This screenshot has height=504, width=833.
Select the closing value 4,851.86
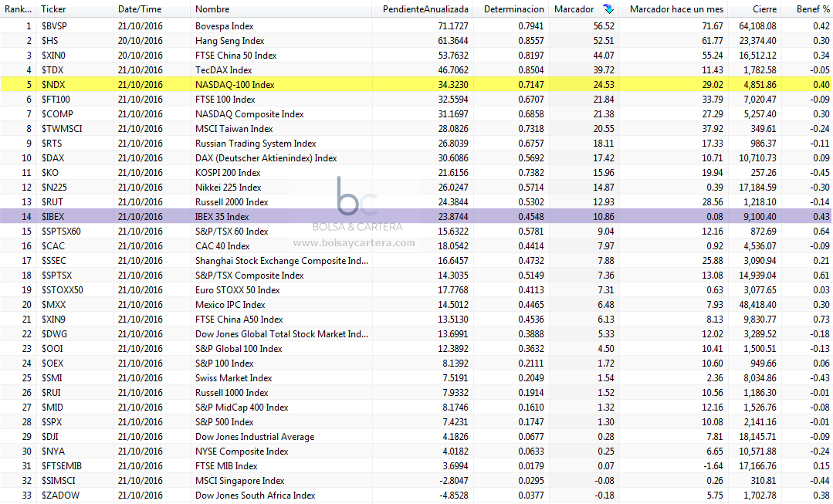tap(760, 84)
